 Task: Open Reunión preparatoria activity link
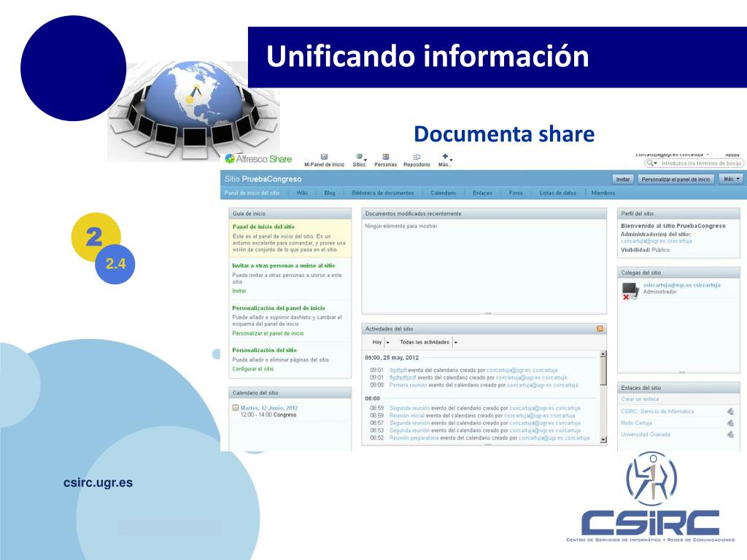point(414,437)
